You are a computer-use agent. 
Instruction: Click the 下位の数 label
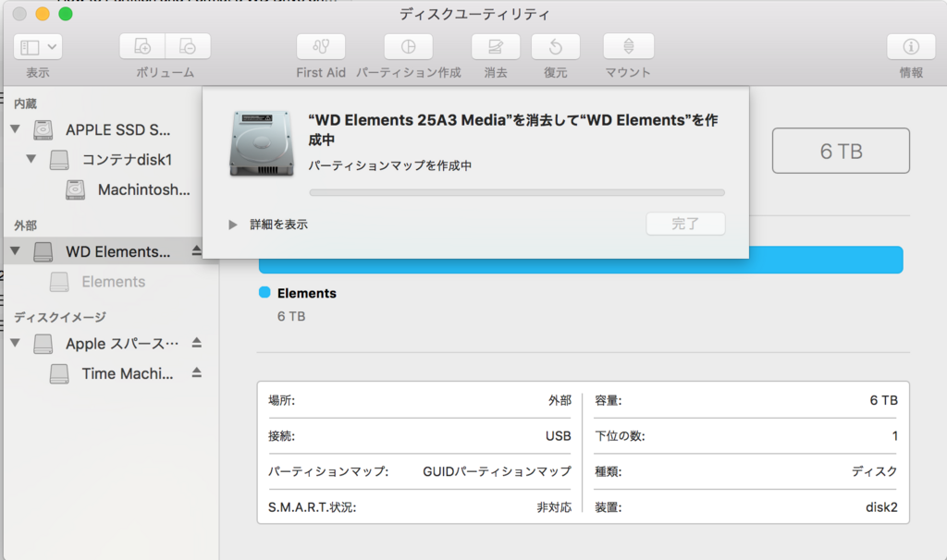[621, 435]
